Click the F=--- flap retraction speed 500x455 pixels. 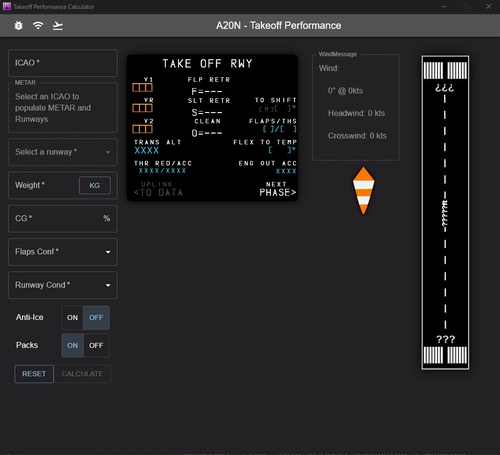[207, 91]
